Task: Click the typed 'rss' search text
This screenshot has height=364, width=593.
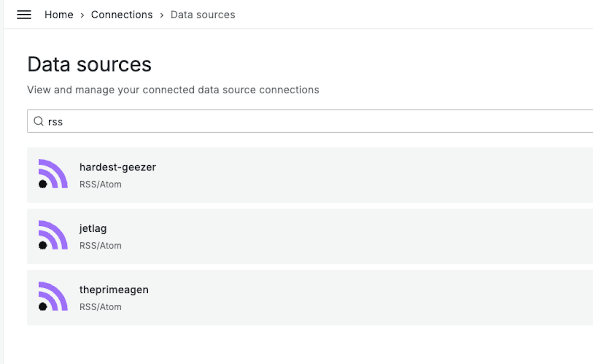Action: pos(56,122)
